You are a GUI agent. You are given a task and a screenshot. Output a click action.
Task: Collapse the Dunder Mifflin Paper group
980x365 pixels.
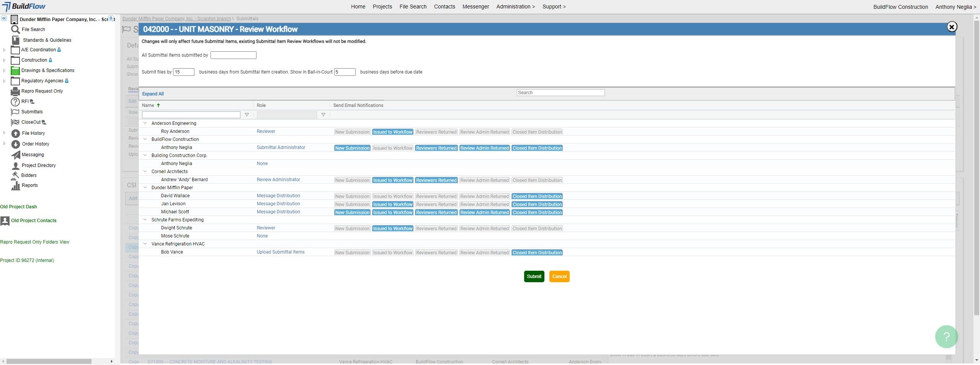(145, 188)
